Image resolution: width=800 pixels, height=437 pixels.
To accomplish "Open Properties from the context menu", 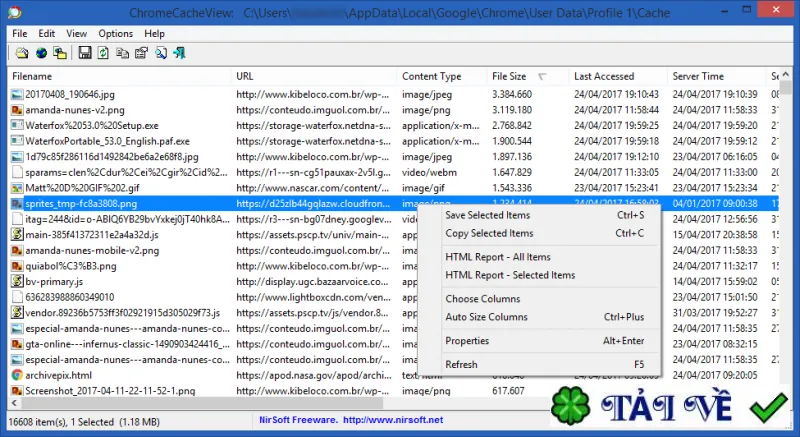I will [x=539, y=341].
